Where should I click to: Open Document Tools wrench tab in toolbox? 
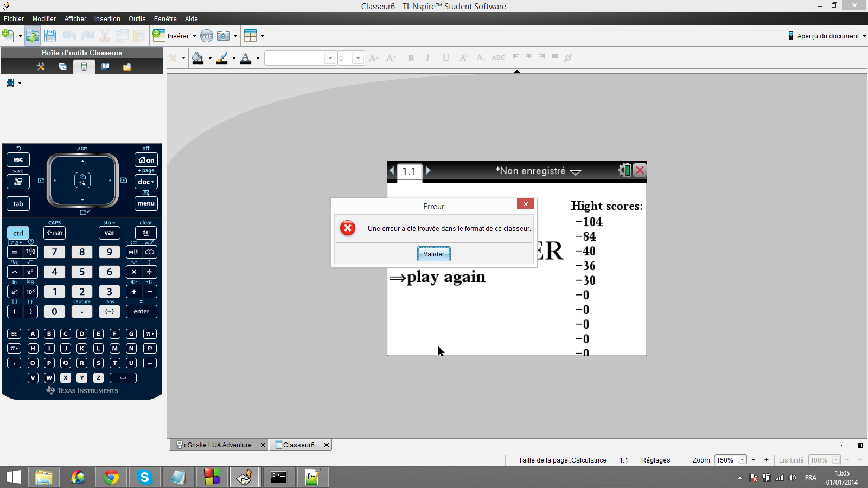(41, 67)
